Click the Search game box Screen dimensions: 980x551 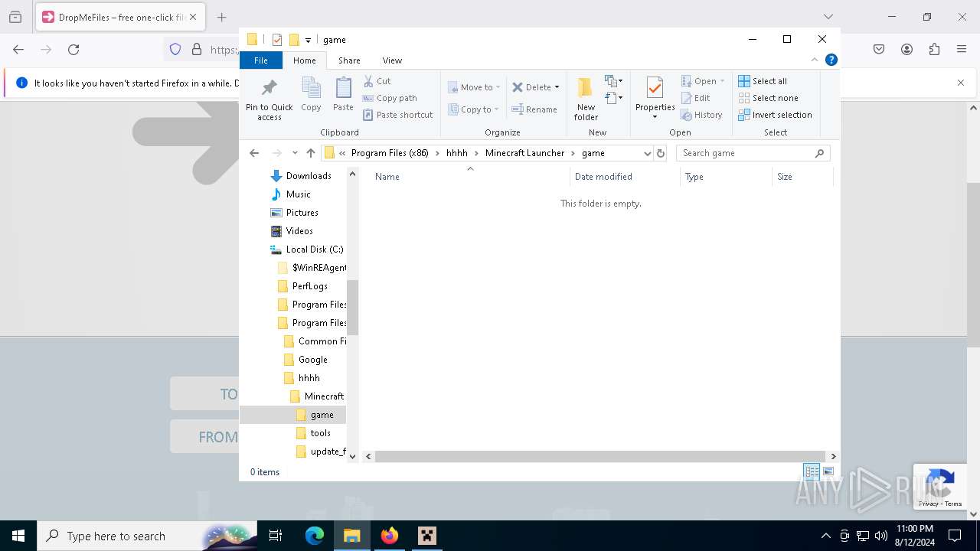pyautogui.click(x=753, y=153)
